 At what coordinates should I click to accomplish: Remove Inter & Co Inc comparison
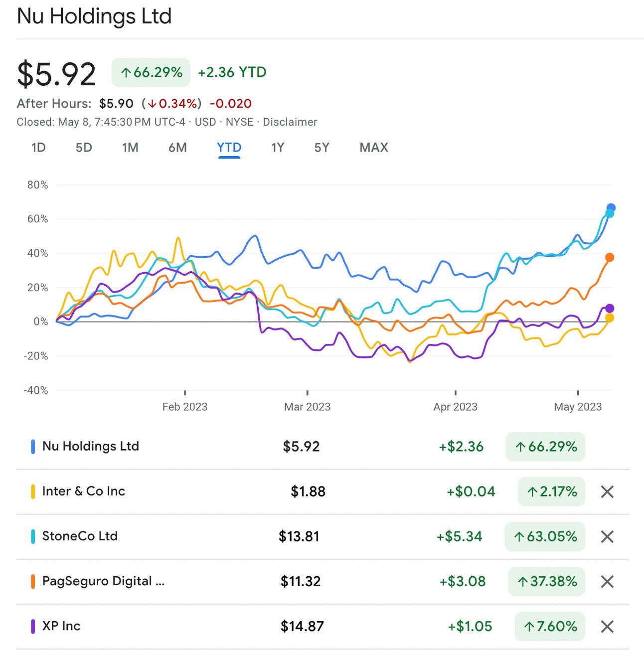point(607,492)
